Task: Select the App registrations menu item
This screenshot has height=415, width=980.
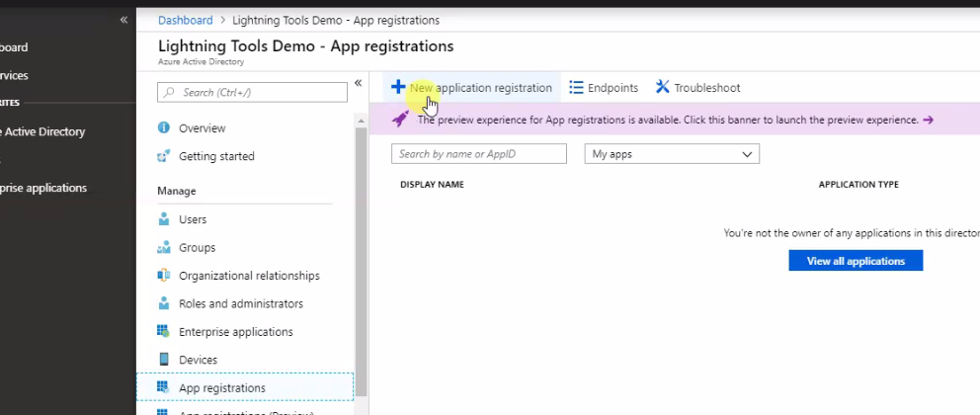Action: tap(245, 387)
